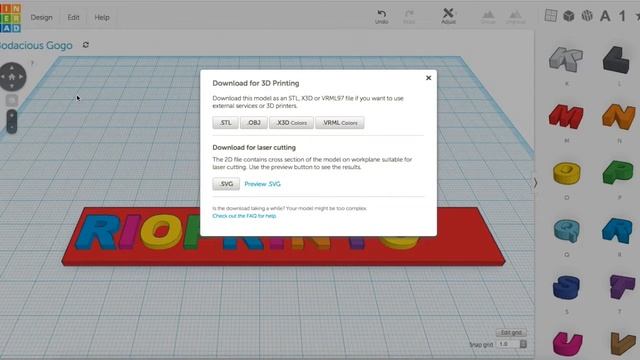Pick the purple letter T shape

click(x=622, y=287)
